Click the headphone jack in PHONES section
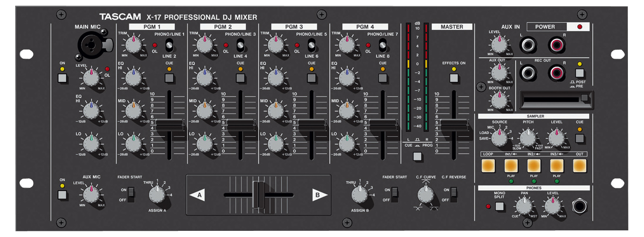 (579, 207)
